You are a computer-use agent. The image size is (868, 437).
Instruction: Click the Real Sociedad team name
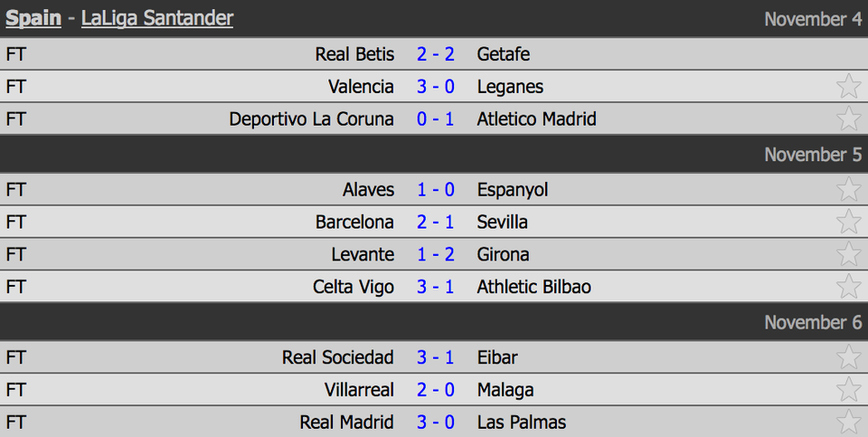pos(338,358)
